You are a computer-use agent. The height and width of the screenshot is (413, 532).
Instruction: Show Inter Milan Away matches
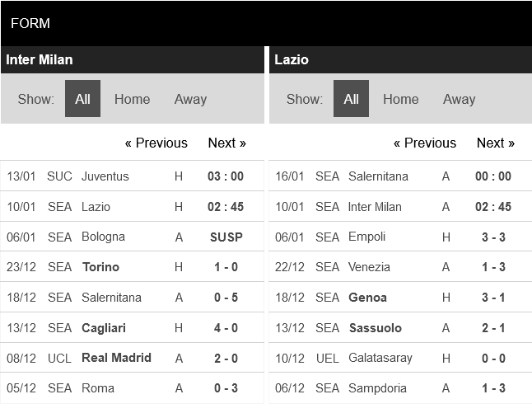point(190,99)
